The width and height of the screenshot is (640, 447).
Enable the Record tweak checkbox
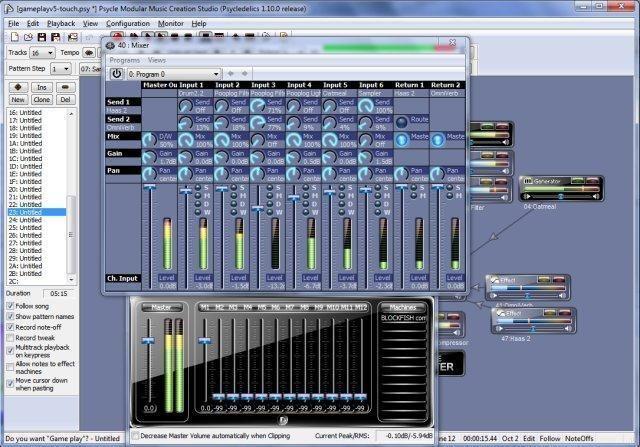point(10,338)
